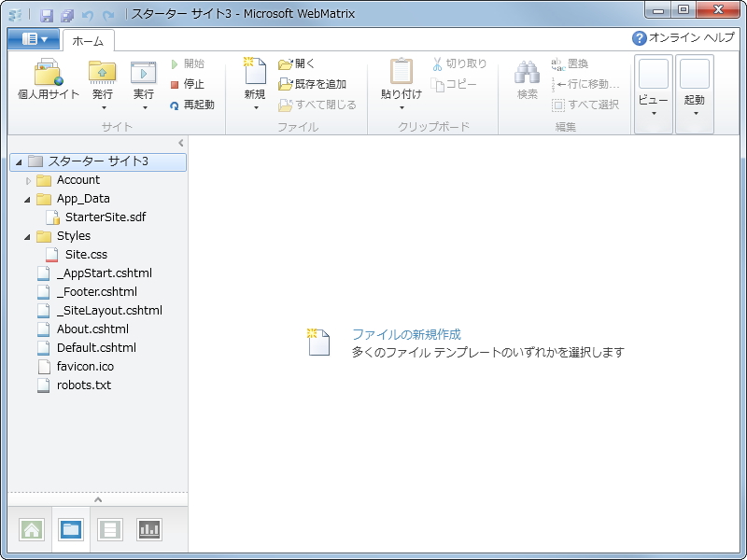Screen dimensions: 747x560
Task: Select _Footer.cshtml file
Action: coord(96,292)
